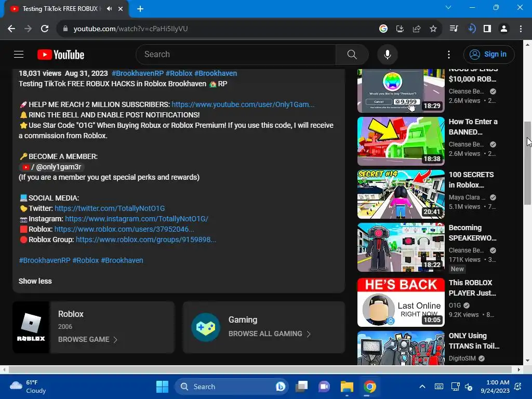Image resolution: width=532 pixels, height=399 pixels.
Task: Click BROWSE GAME for Roblox
Action: pyautogui.click(x=84, y=339)
